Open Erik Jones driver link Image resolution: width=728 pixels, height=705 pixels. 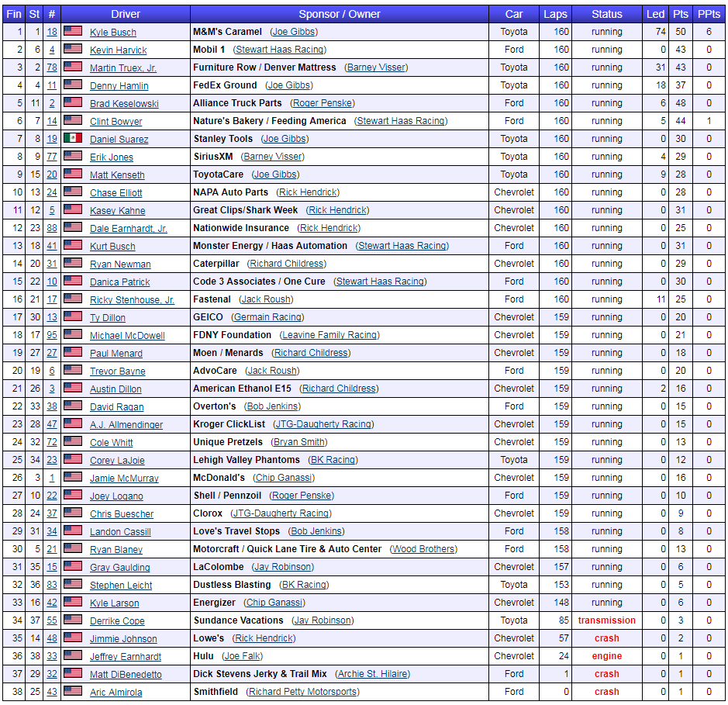[112, 157]
